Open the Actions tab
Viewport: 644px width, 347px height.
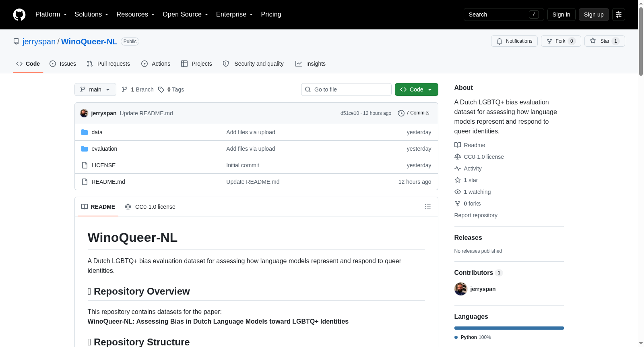(156, 64)
